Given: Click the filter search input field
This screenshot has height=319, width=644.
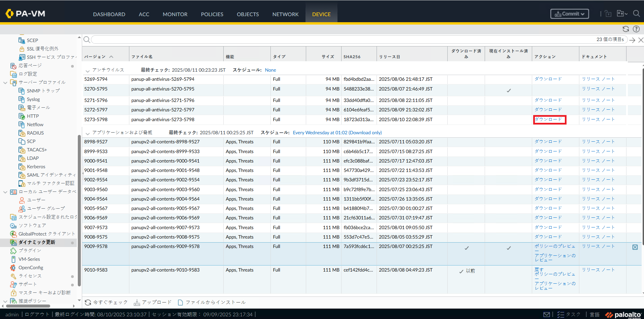Looking at the screenshot, I should 337,40.
